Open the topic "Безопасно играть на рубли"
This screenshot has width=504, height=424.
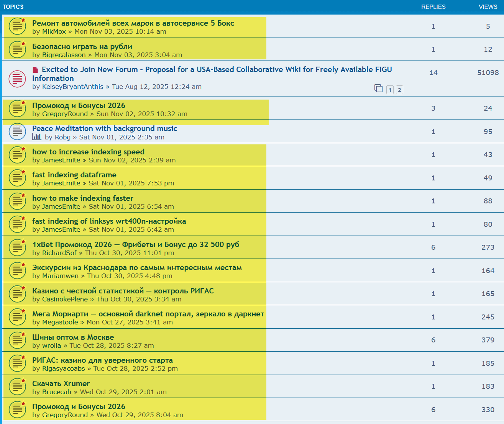[82, 46]
